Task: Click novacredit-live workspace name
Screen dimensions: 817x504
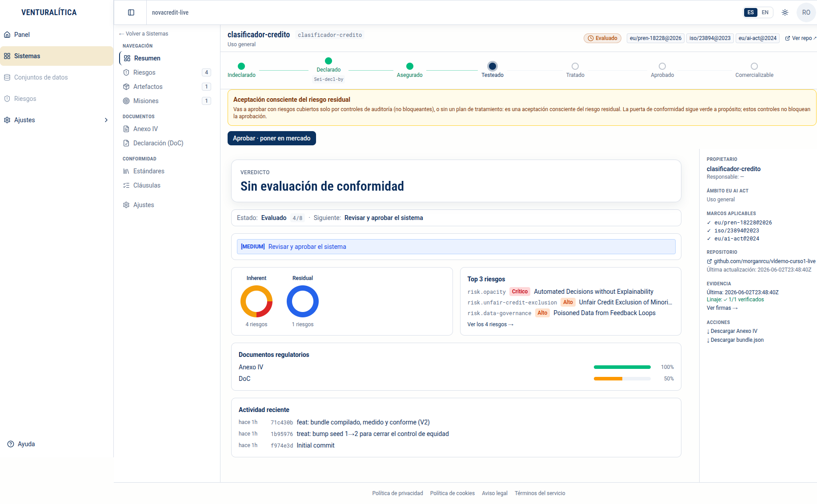Action: 170,12
